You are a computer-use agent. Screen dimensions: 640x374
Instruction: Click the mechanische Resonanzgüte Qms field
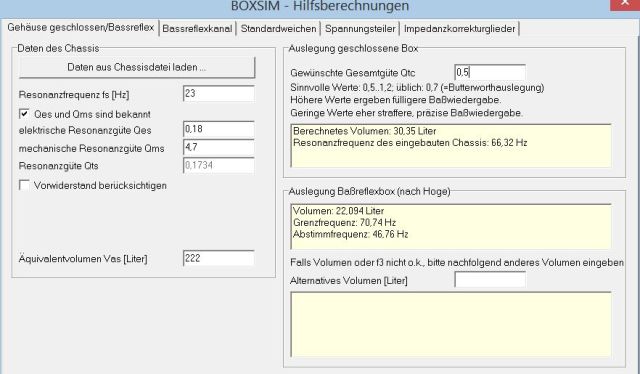pos(219,147)
